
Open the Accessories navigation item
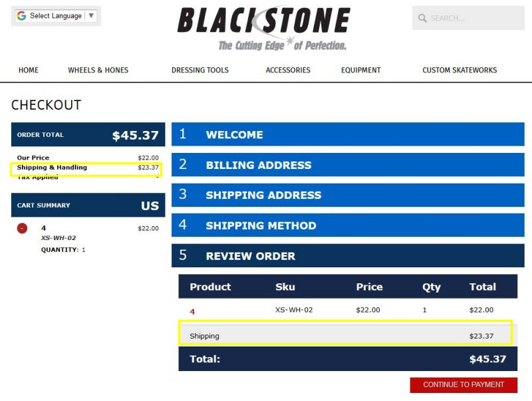tap(287, 70)
